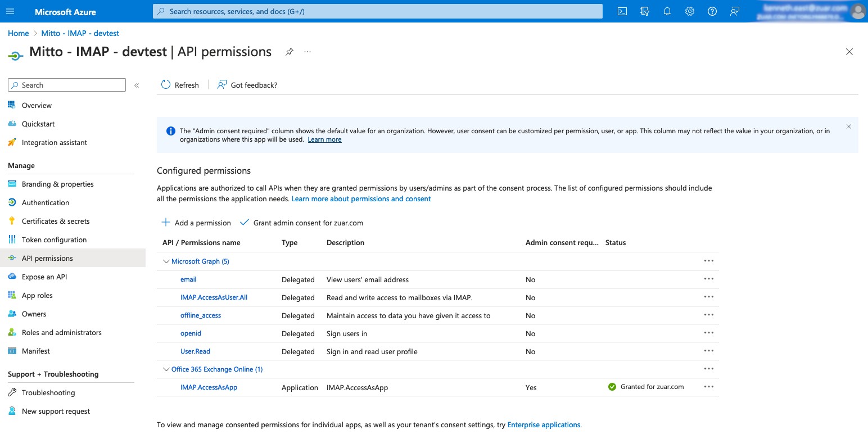Open the Manifest page

36,351
